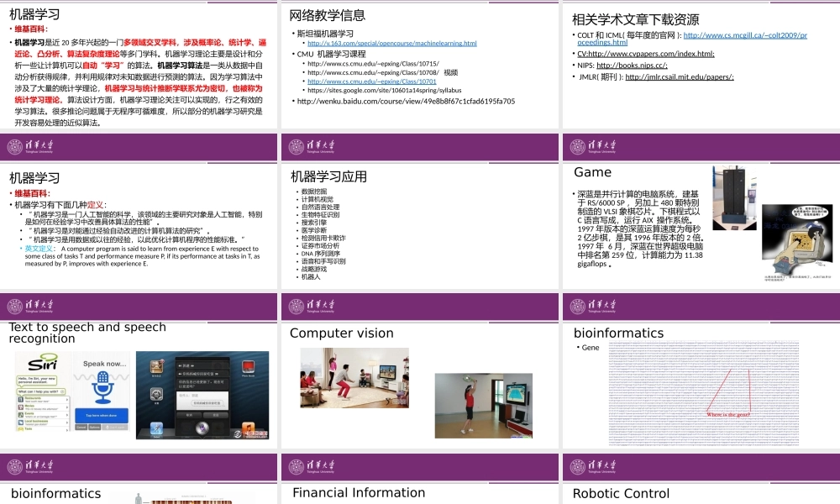Click the round camera dial app icon
Image resolution: width=840 pixels, height=504 pixels.
tap(156, 394)
